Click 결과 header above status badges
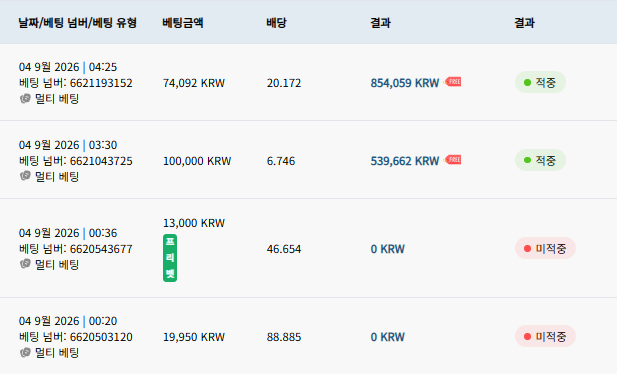The image size is (617, 374). [x=524, y=22]
